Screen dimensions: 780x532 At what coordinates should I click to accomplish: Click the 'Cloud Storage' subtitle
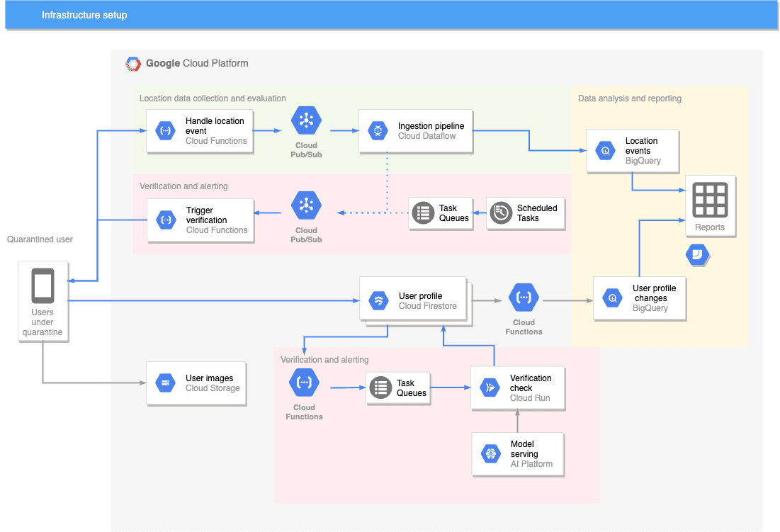(x=213, y=388)
